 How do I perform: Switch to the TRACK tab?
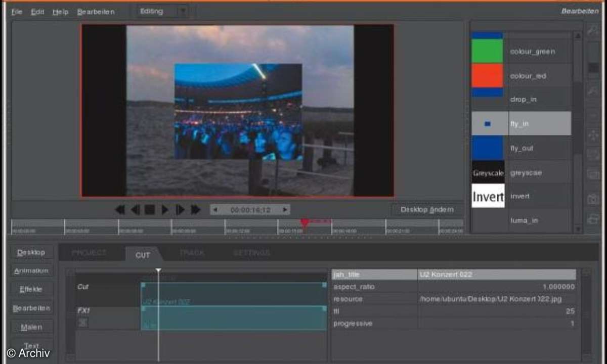192,253
